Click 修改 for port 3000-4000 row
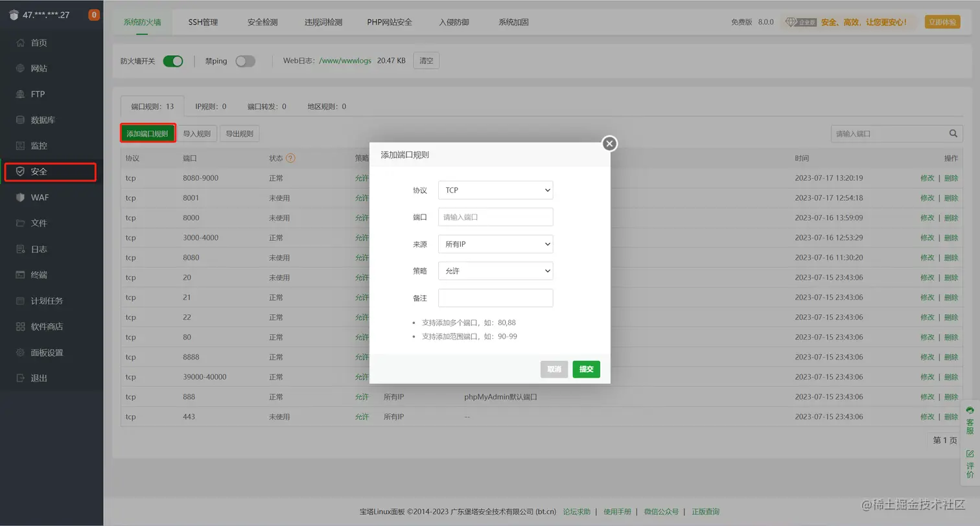 click(x=927, y=238)
